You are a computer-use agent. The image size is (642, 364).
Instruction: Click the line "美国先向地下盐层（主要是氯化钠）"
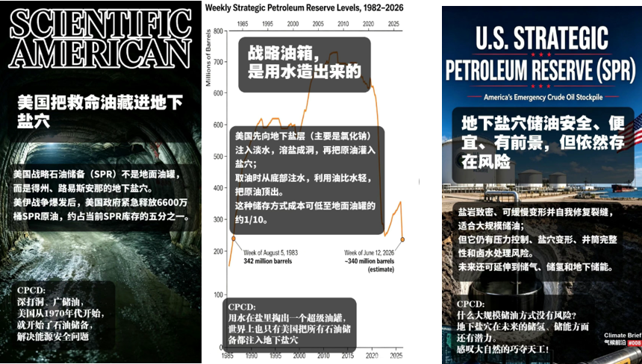click(x=303, y=136)
